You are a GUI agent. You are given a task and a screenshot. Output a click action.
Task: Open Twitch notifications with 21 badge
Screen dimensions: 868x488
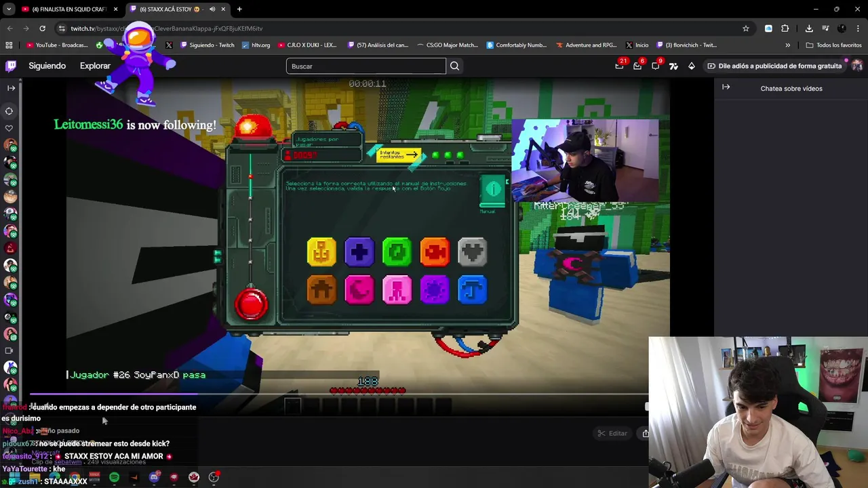(x=619, y=66)
